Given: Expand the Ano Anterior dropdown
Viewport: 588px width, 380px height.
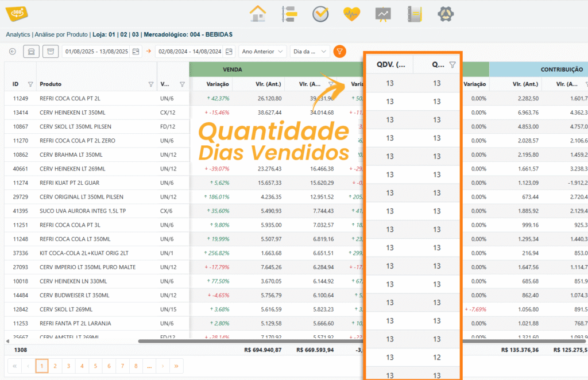Looking at the screenshot, I should (x=262, y=51).
